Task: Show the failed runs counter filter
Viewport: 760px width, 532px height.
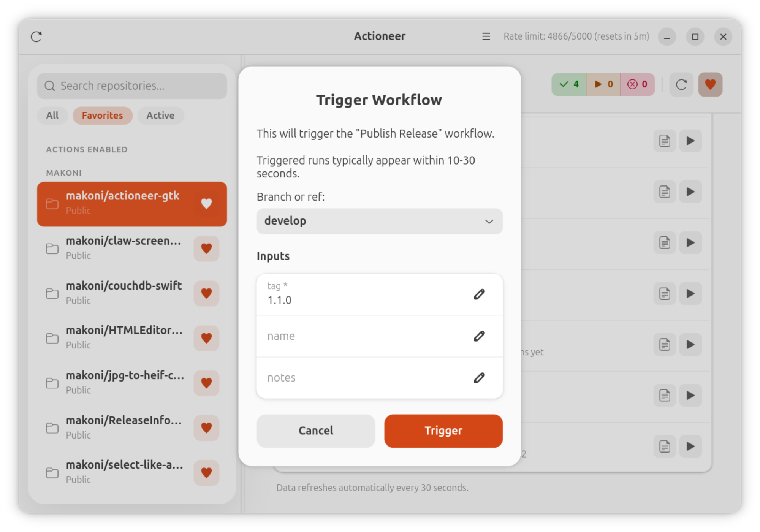Action: click(638, 84)
